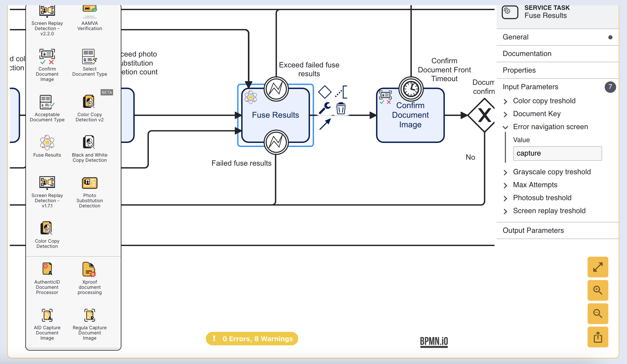Collapse Error navigation screen parameter
This screenshot has height=364, width=627.
505,127
